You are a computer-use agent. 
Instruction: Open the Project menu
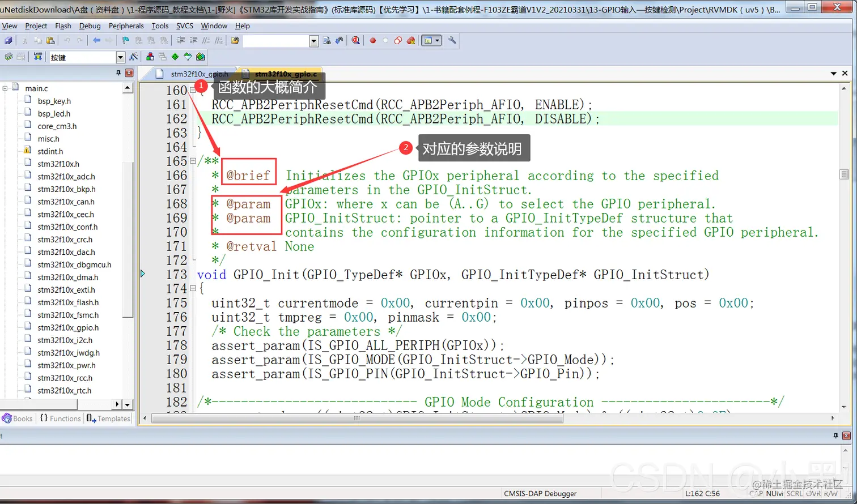coord(36,25)
